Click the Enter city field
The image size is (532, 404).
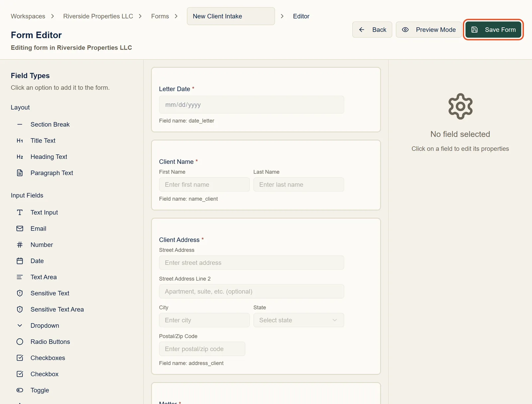(x=204, y=320)
